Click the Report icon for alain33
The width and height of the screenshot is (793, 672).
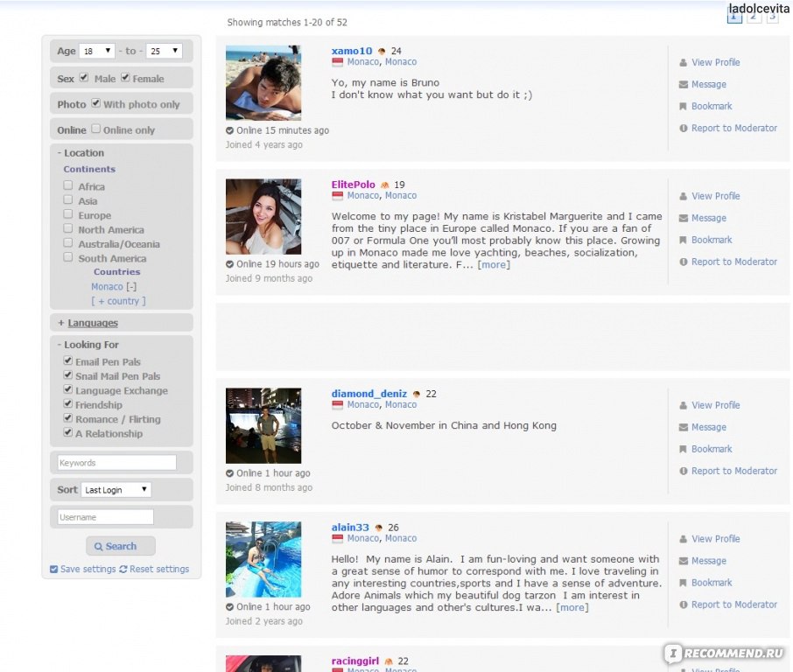pos(684,605)
